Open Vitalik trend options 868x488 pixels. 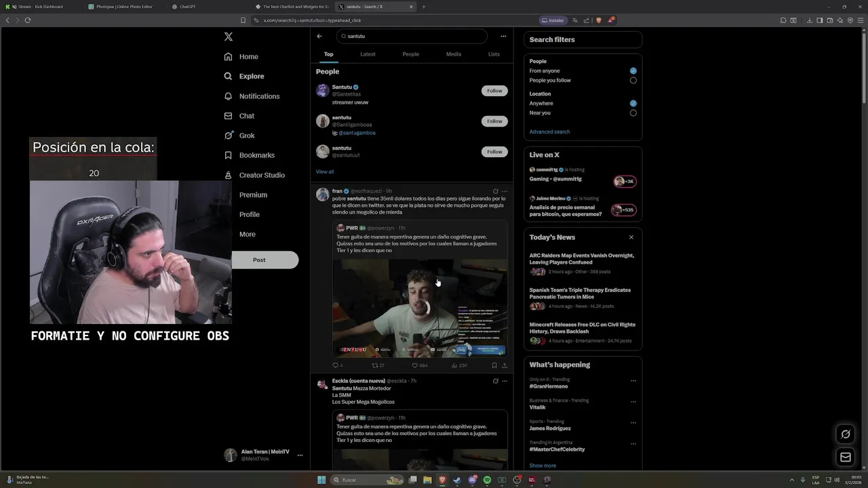coord(633,402)
